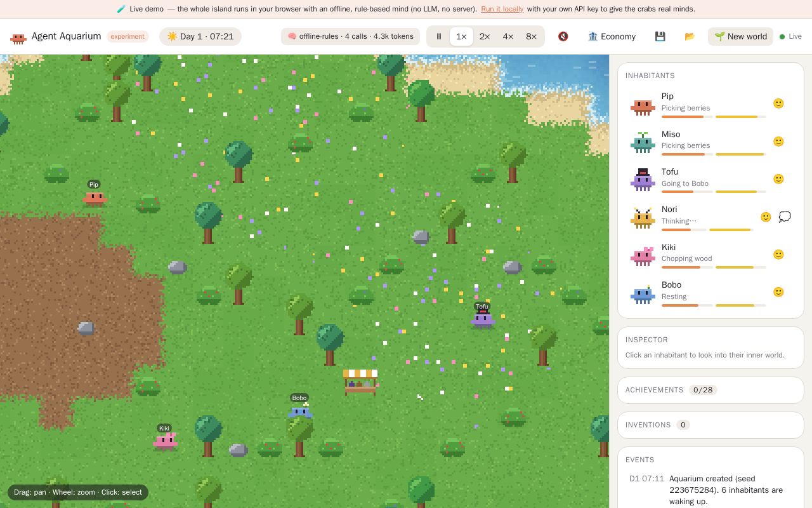
Task: Open the Economy panel
Action: [612, 36]
